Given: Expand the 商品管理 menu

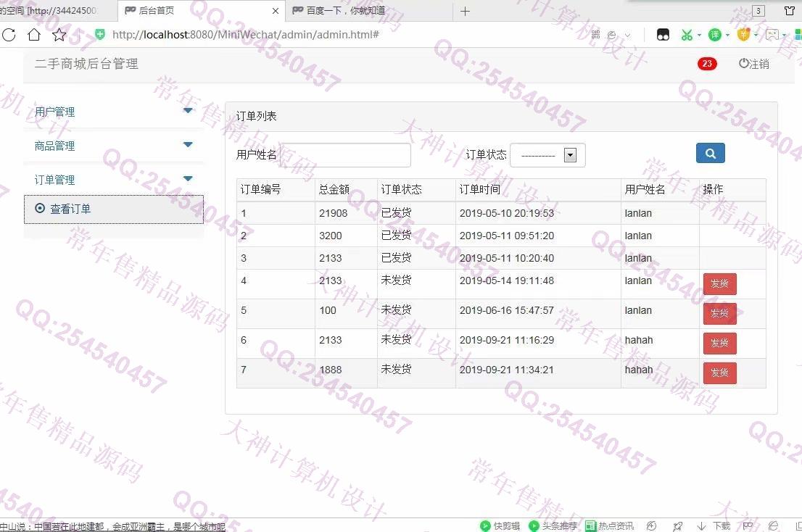Looking at the screenshot, I should pos(114,146).
